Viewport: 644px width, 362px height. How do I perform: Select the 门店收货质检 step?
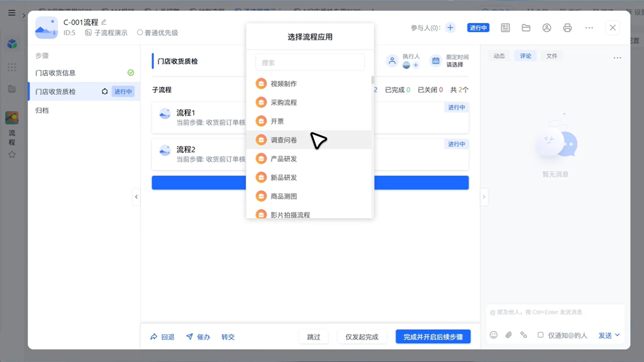pos(84,92)
